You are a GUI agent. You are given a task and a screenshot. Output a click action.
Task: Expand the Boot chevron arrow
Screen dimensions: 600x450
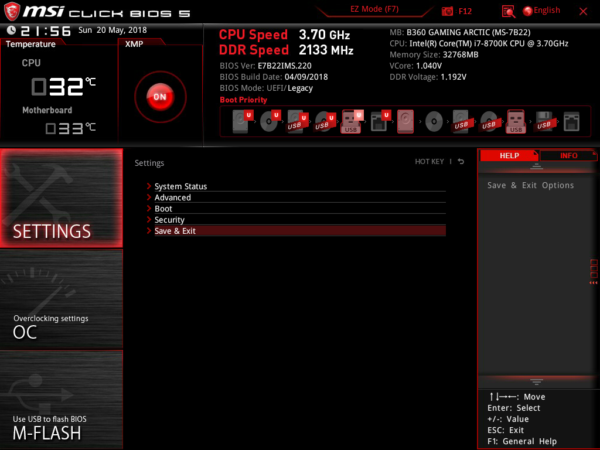(149, 208)
